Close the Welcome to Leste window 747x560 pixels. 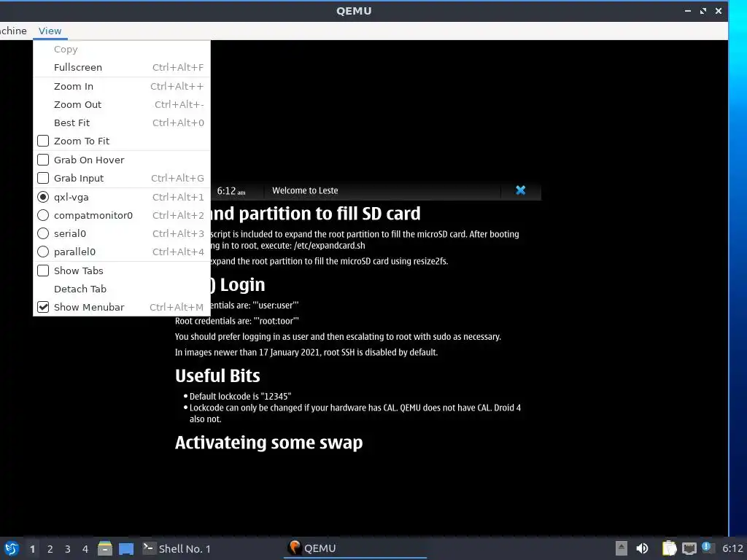click(521, 190)
